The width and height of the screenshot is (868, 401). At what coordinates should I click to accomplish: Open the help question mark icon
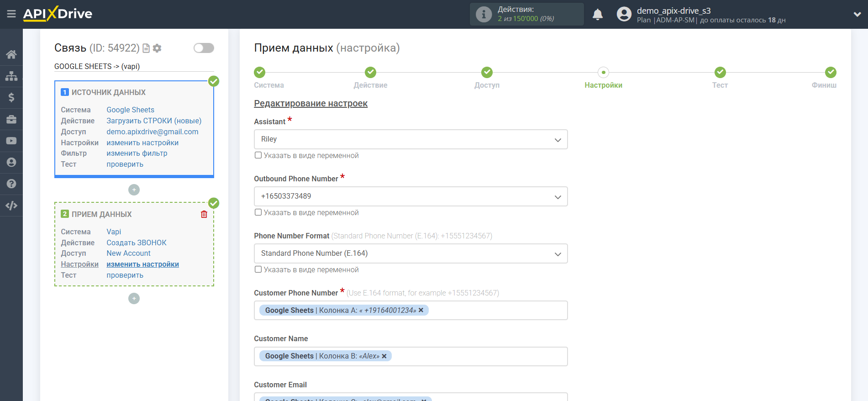pos(11,184)
